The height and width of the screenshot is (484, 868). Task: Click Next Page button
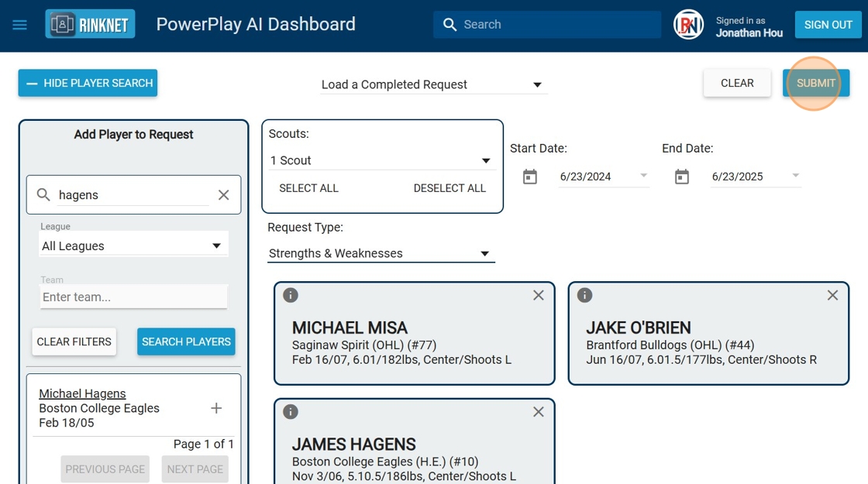[195, 469]
